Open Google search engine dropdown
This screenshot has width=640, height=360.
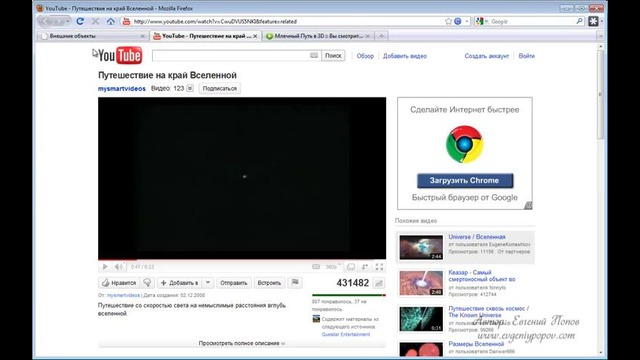click(482, 21)
